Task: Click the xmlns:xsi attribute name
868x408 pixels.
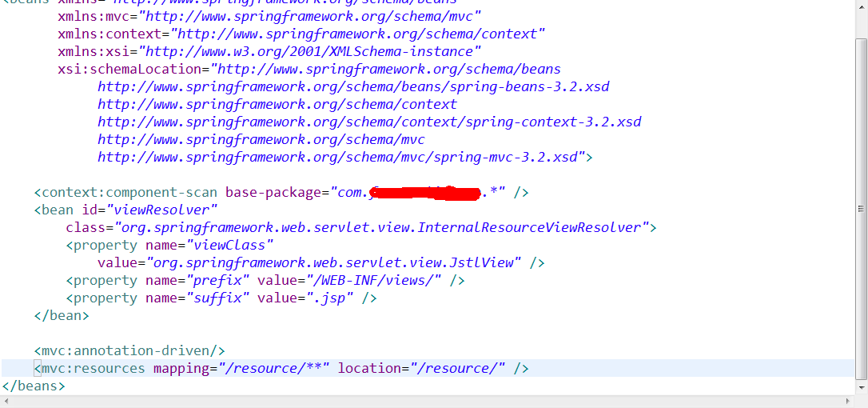Action: coord(94,51)
